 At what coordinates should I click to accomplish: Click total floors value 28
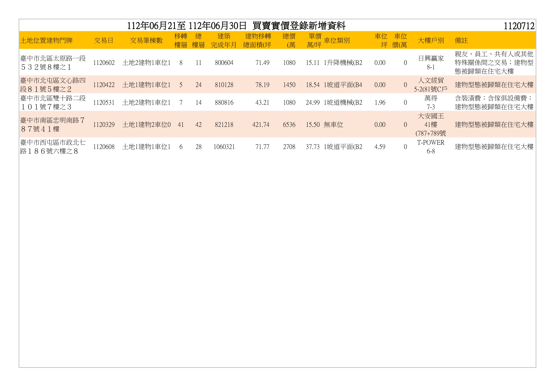pyautogui.click(x=198, y=147)
